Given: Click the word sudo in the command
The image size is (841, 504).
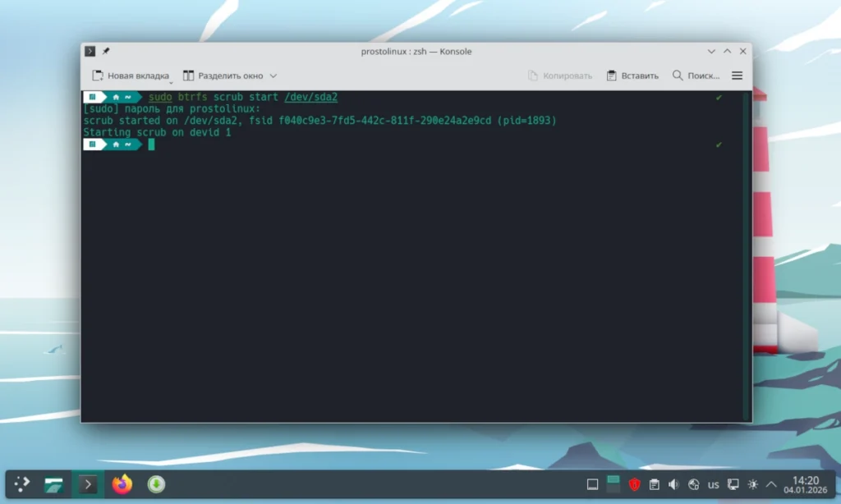Looking at the screenshot, I should pos(160,97).
